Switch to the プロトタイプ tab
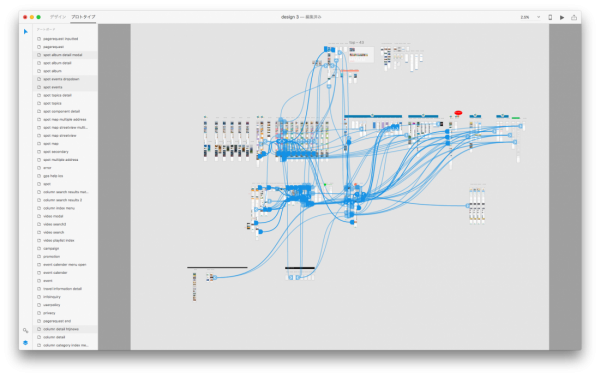Screen dimensions: 600x377 [x=83, y=17]
